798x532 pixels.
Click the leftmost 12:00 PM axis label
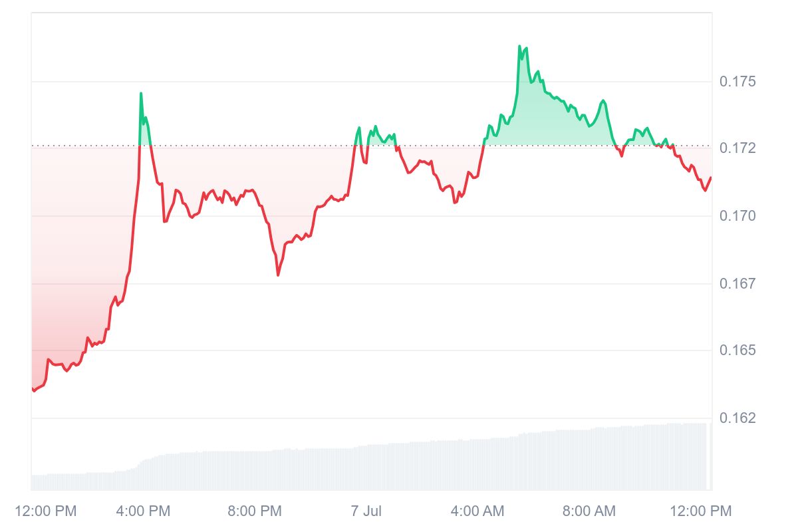pyautogui.click(x=45, y=511)
